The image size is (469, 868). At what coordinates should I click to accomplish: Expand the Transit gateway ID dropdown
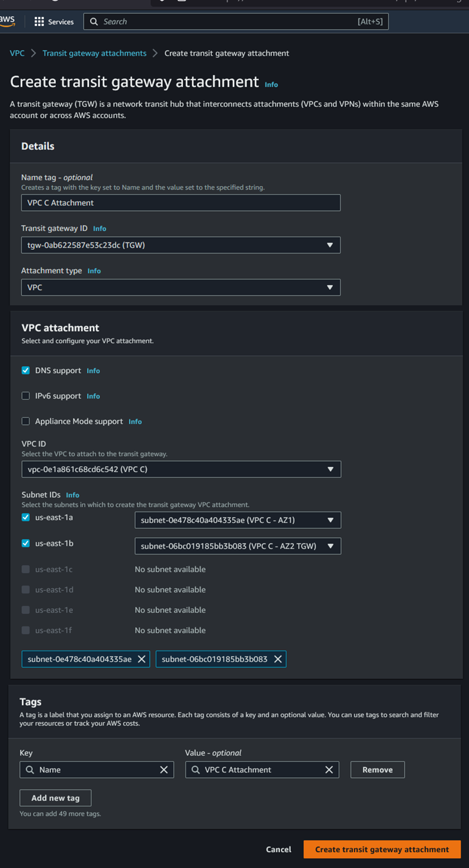[x=181, y=245]
